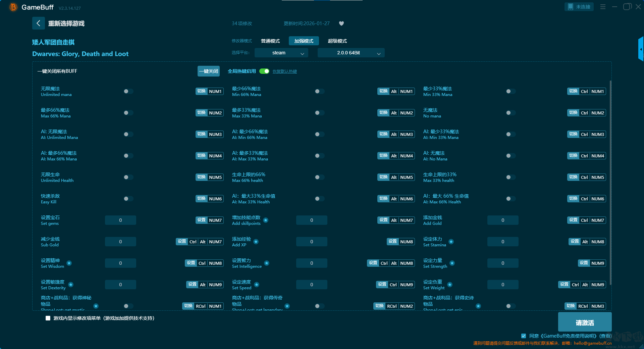Switch to 超级模式 tab
Image resolution: width=644 pixels, height=349 pixels.
coord(337,41)
